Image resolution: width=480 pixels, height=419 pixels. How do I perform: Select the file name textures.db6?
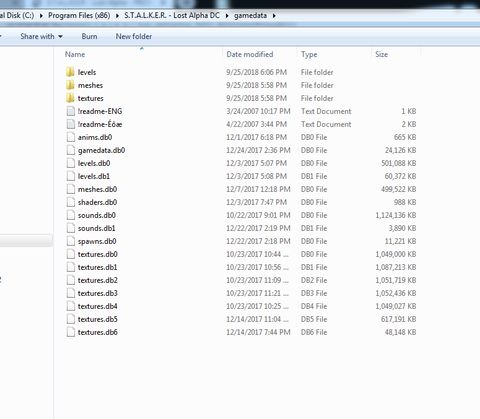[x=98, y=332]
